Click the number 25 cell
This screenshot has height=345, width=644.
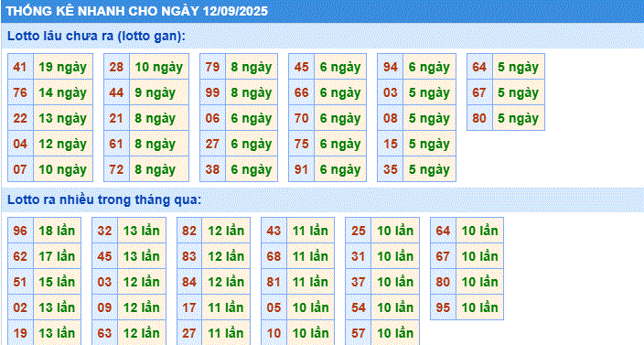coord(359,231)
